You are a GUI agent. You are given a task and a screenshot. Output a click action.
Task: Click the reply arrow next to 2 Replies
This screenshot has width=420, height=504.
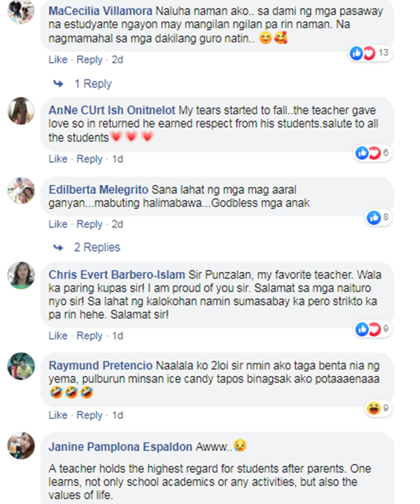coord(58,248)
